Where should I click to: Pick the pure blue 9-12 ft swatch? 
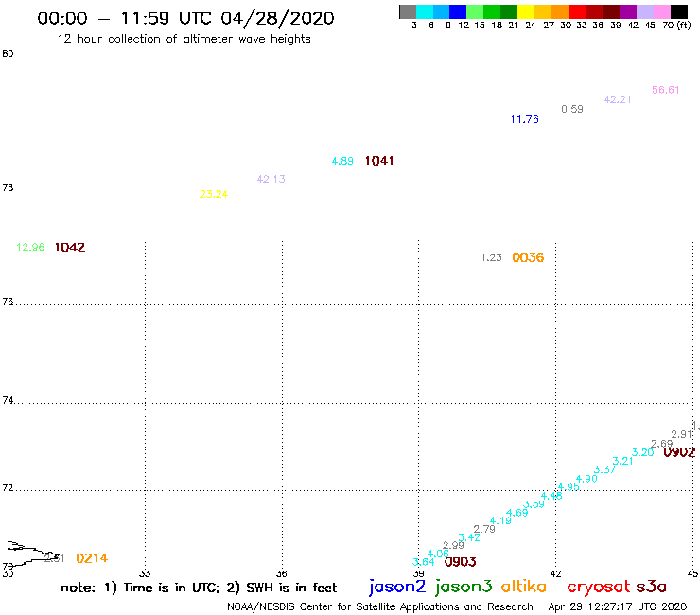tap(458, 11)
